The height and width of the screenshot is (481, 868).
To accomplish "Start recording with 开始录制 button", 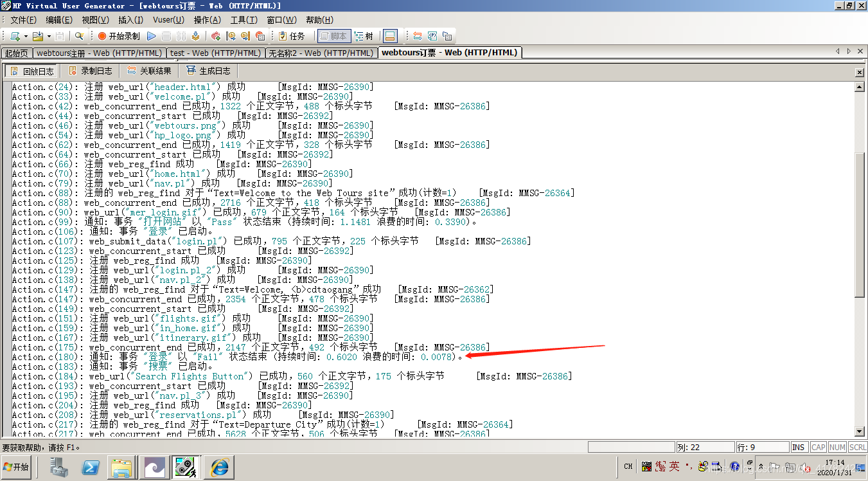I will 119,36.
